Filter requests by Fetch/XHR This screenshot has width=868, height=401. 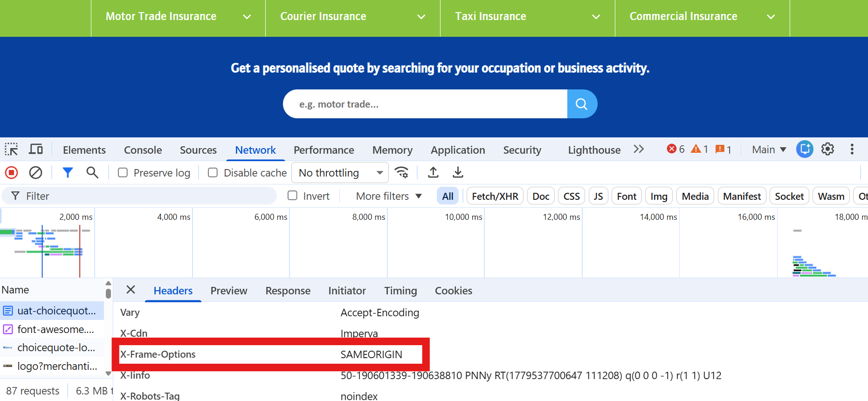tap(495, 196)
